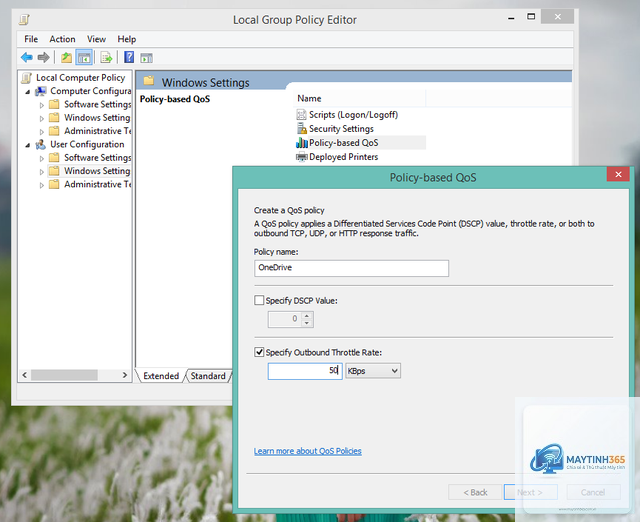Image resolution: width=640 pixels, height=522 pixels.
Task: Click the Scripts (Logon/Logoff) icon
Action: (x=301, y=115)
